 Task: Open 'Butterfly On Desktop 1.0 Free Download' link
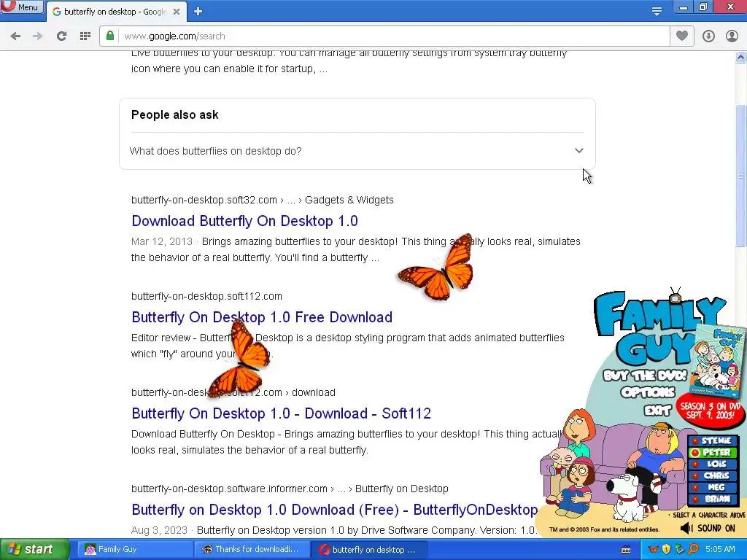[x=262, y=317]
